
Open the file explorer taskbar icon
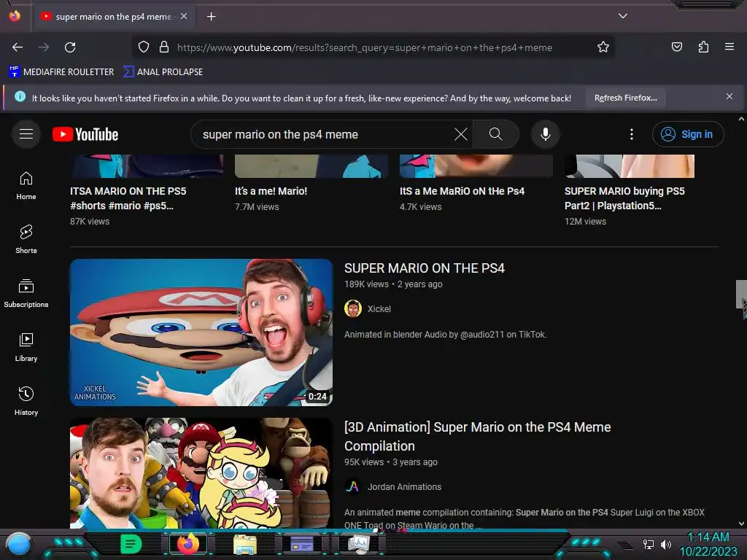point(245,544)
